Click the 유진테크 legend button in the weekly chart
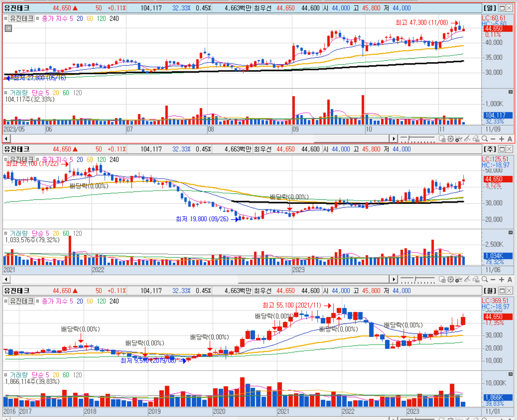 point(22,160)
